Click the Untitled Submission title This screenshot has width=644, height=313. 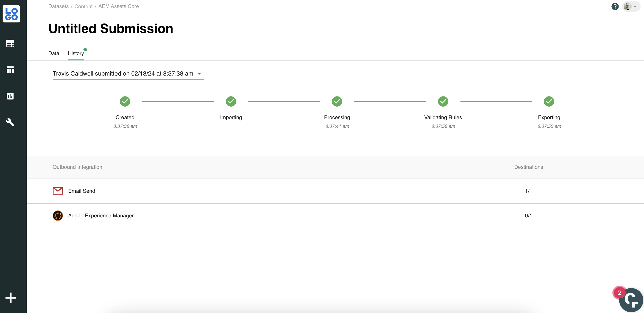pyautogui.click(x=111, y=28)
